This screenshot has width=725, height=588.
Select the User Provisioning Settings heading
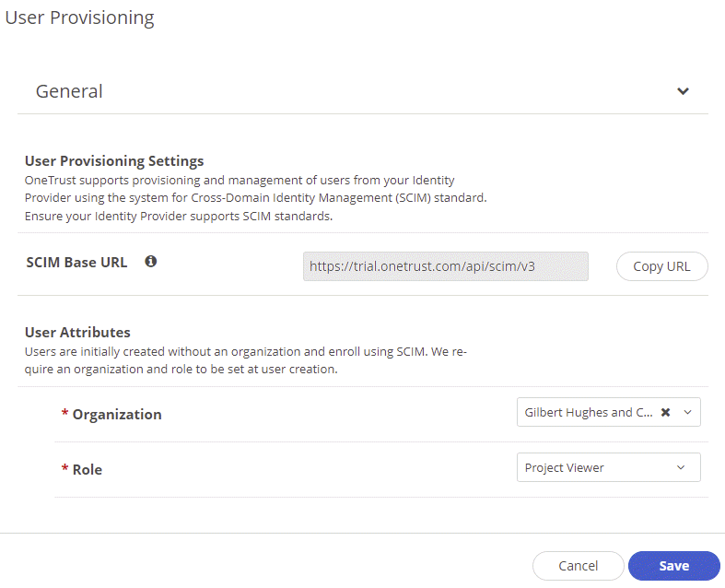tap(114, 161)
